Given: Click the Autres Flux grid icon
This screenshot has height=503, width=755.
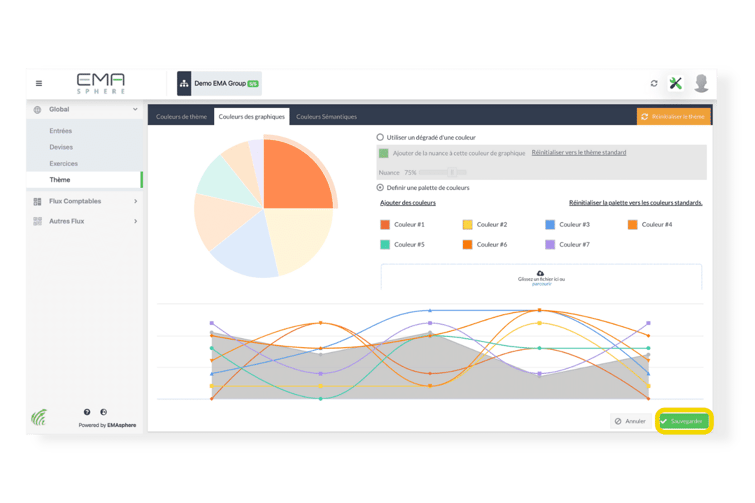Looking at the screenshot, I should (x=37, y=221).
